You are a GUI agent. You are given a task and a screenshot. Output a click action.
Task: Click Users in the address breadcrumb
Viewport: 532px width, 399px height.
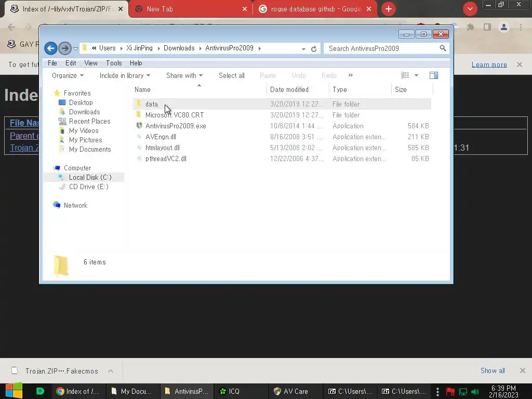pos(107,48)
